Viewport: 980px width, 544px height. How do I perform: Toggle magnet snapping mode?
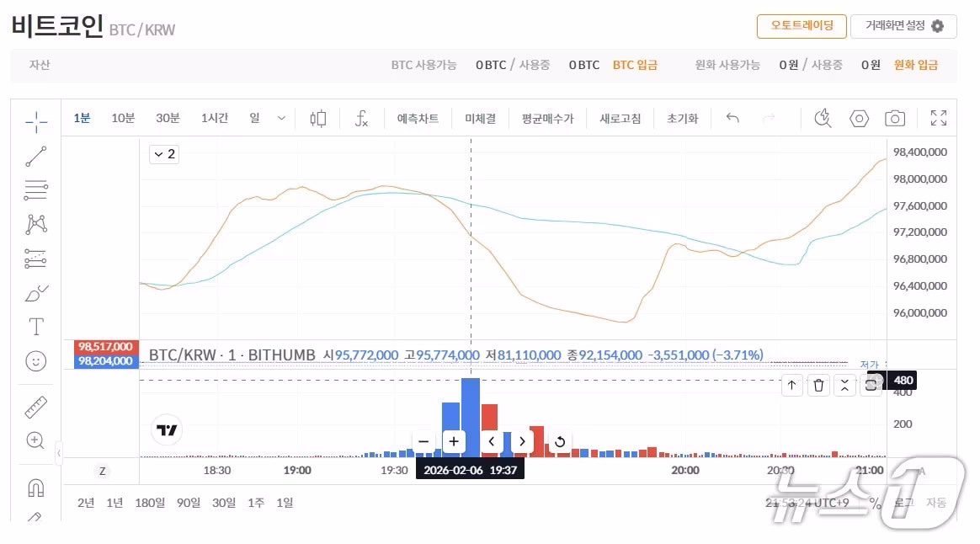click(35, 487)
